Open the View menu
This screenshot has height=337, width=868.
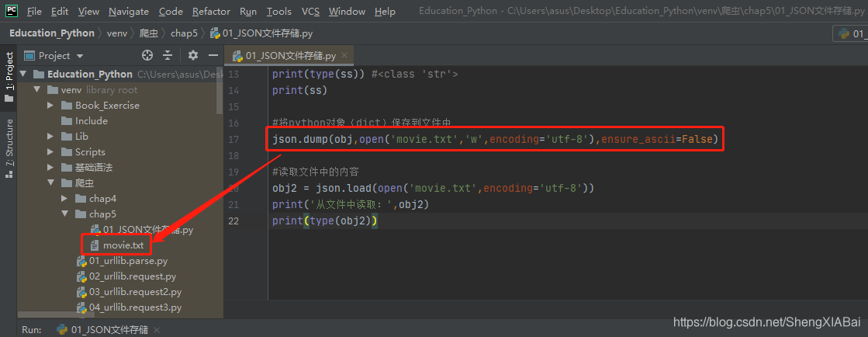(89, 11)
